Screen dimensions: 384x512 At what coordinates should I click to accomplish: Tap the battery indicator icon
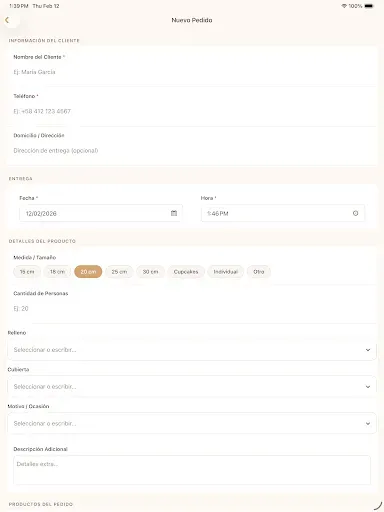coord(369,6)
